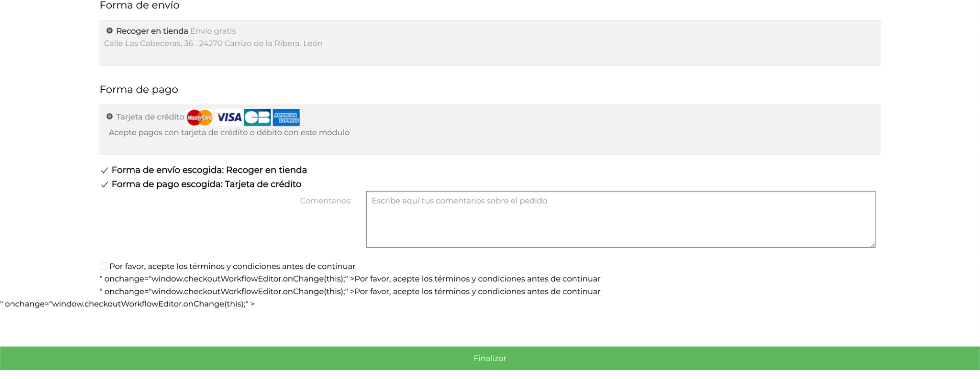The width and height of the screenshot is (980, 379).
Task: Click checkmark beside 'Forma de envío escogida'
Action: (105, 170)
